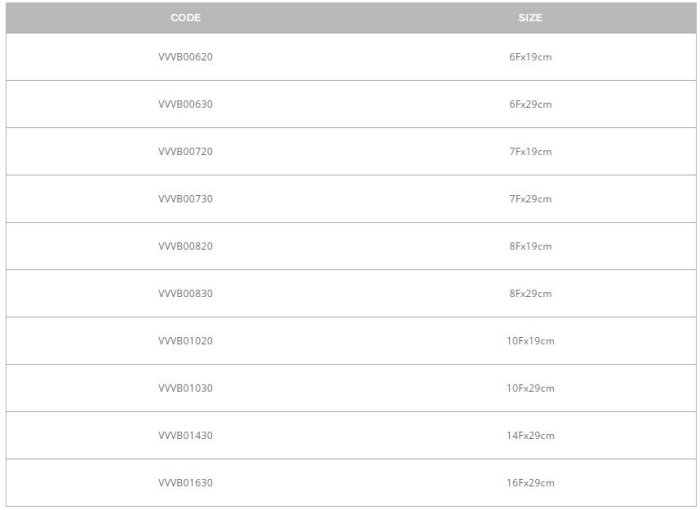This screenshot has width=700, height=510.
Task: Select the 7Fx19cm size value
Action: (x=530, y=152)
